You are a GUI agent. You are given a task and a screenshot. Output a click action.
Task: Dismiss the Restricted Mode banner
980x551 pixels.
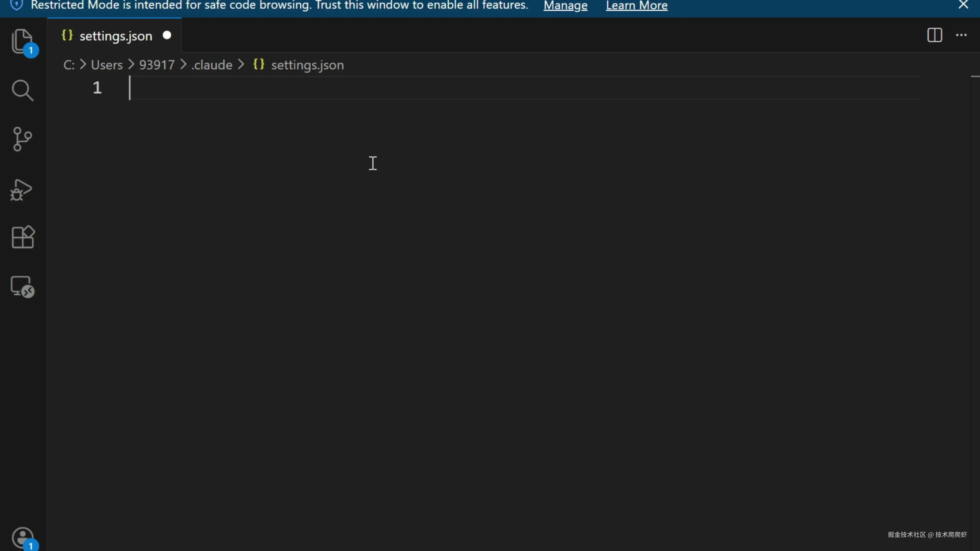pos(963,5)
